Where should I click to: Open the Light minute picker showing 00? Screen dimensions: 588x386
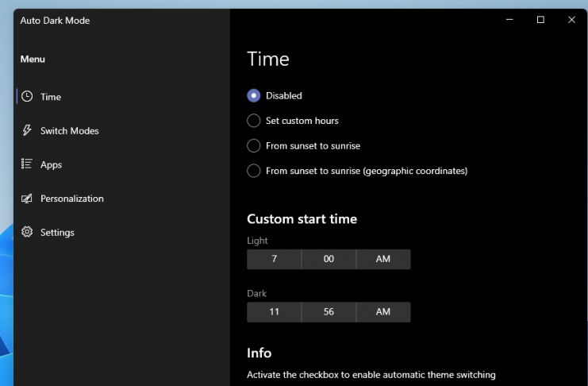[x=329, y=259]
